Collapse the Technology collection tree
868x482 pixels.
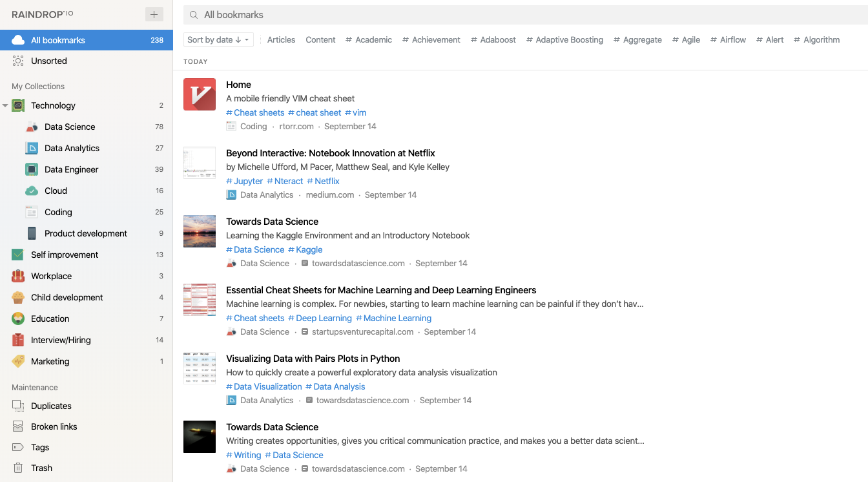5,105
